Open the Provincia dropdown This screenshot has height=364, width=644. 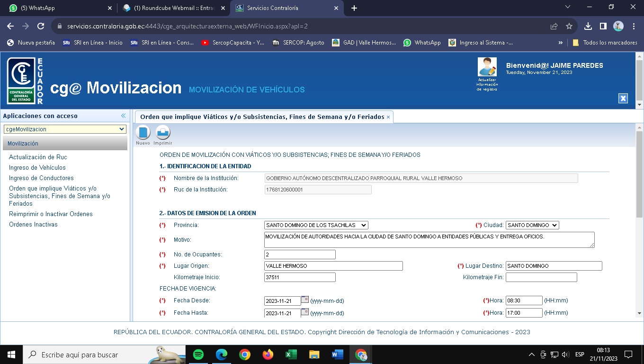[x=316, y=225]
